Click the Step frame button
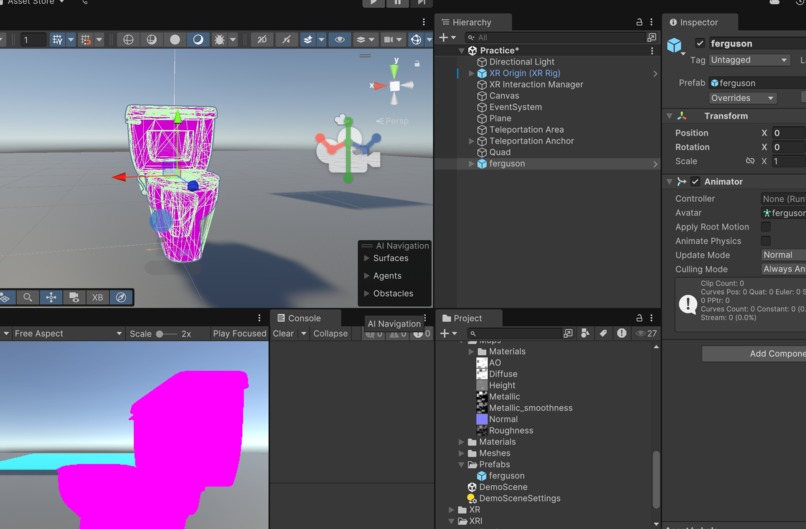806x529 pixels. tap(421, 2)
